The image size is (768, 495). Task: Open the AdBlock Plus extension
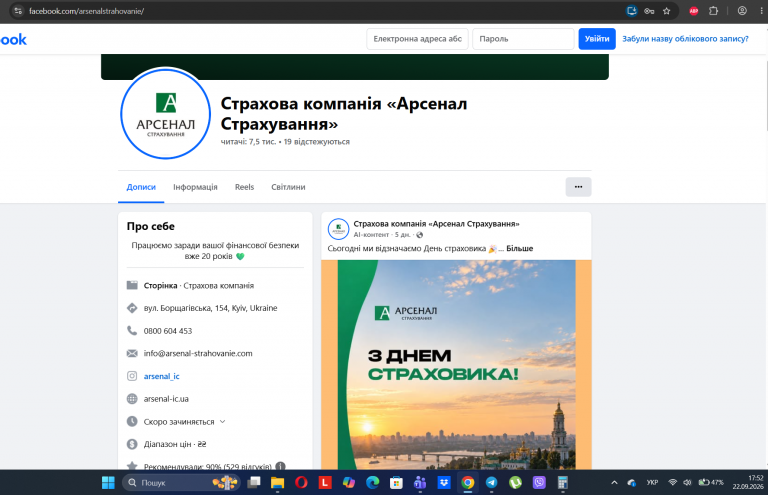point(694,11)
